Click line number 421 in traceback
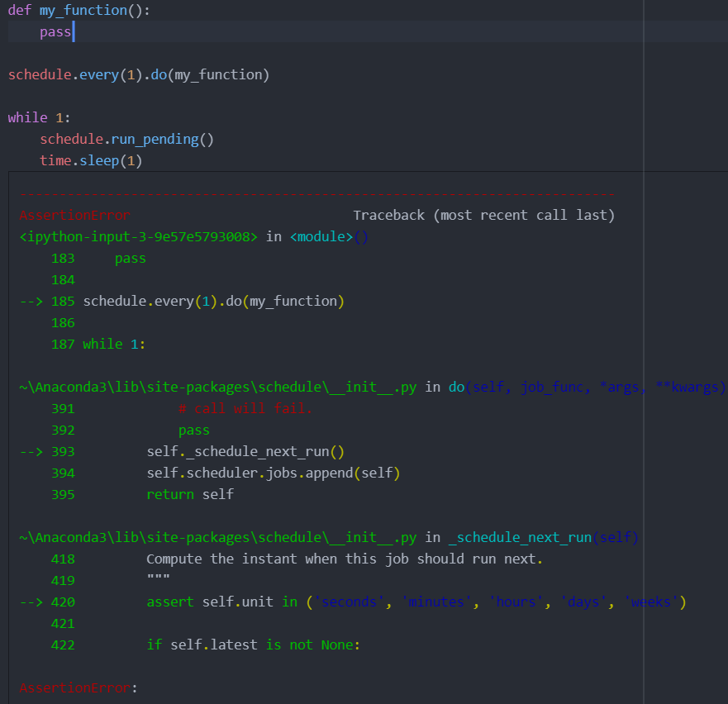Image resolution: width=728 pixels, height=704 pixels. coord(63,624)
